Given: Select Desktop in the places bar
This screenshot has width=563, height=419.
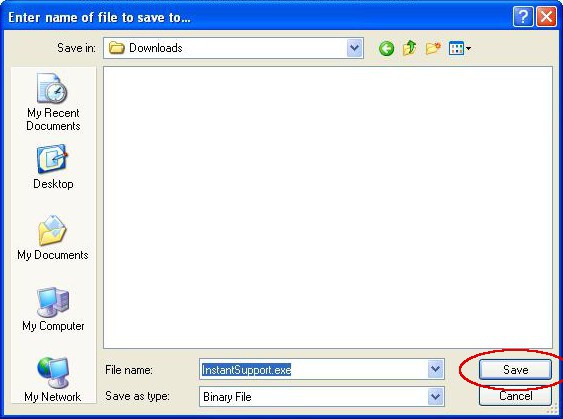Looking at the screenshot, I should [53, 167].
